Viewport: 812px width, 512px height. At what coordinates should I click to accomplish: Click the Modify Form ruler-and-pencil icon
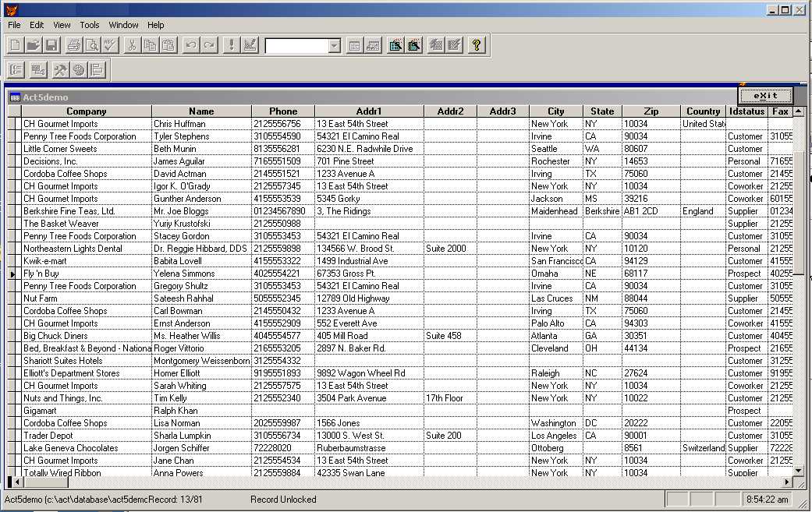tap(250, 45)
